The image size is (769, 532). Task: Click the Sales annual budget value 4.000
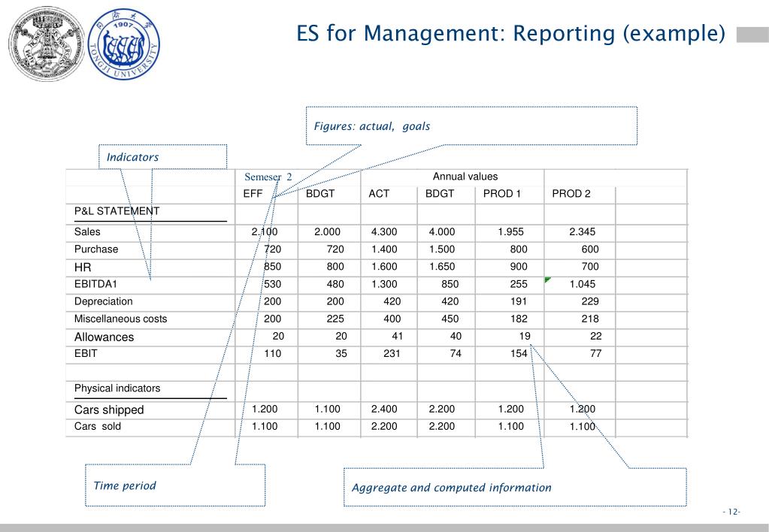point(442,232)
